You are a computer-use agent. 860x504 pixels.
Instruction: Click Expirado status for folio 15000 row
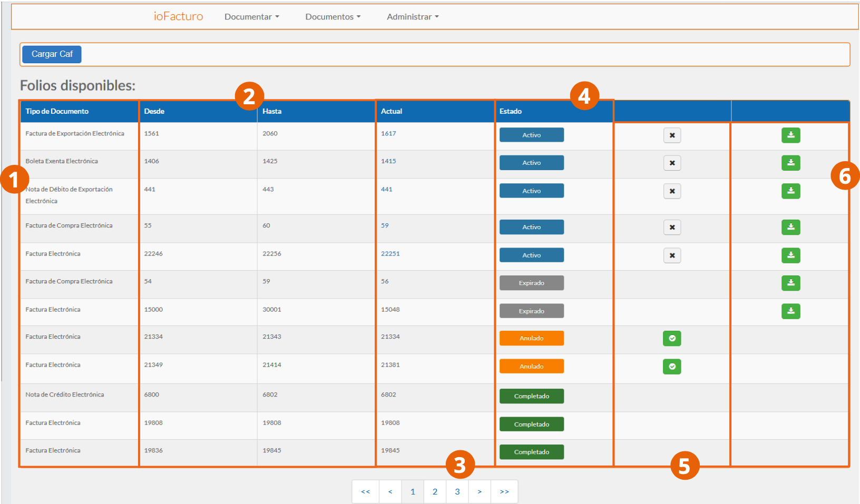click(532, 311)
